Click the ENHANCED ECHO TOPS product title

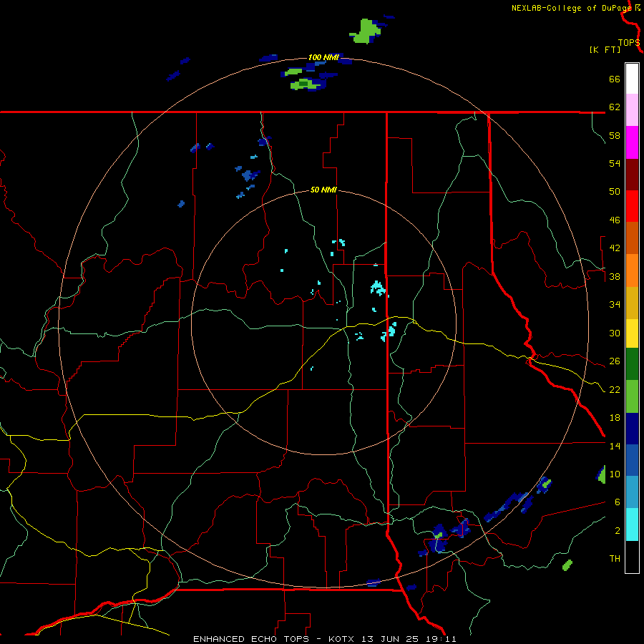pyautogui.click(x=251, y=639)
